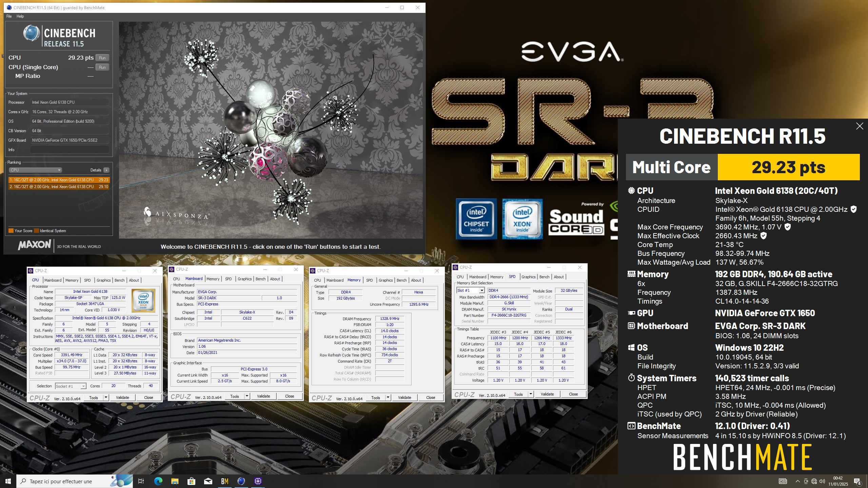Select the 29.10 ranking entry

(x=59, y=187)
